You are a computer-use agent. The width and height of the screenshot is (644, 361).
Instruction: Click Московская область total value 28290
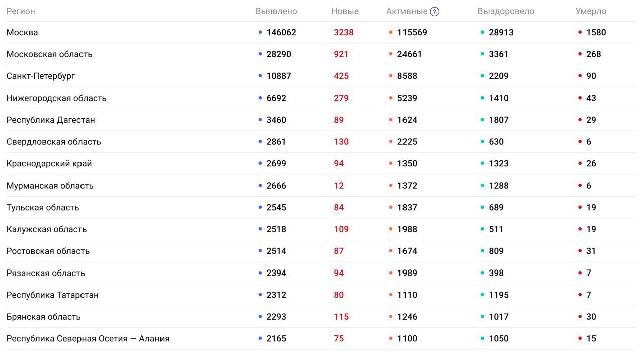pos(279,54)
